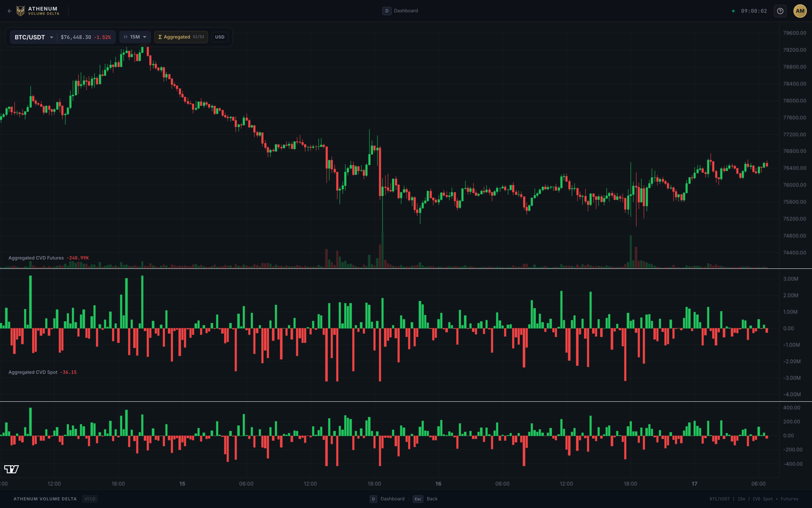Click the 17 date marker on time axis
The height and width of the screenshot is (508, 812).
(x=694, y=484)
